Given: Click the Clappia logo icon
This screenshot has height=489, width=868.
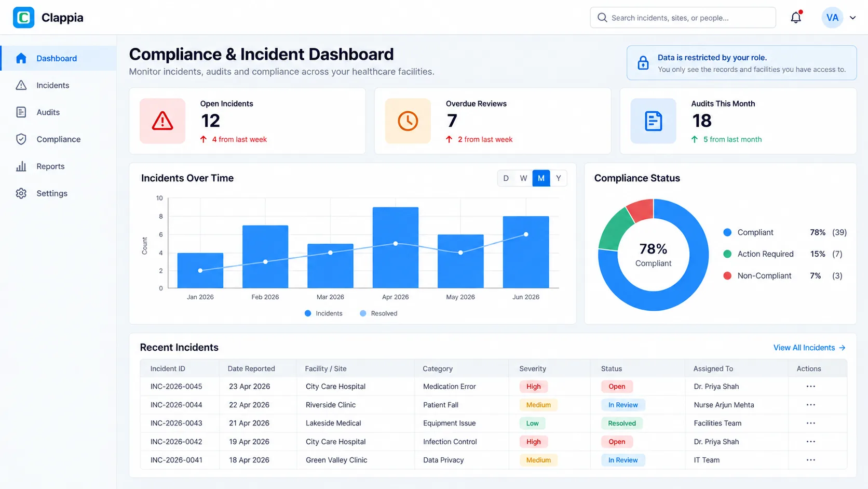Looking at the screenshot, I should click(23, 18).
